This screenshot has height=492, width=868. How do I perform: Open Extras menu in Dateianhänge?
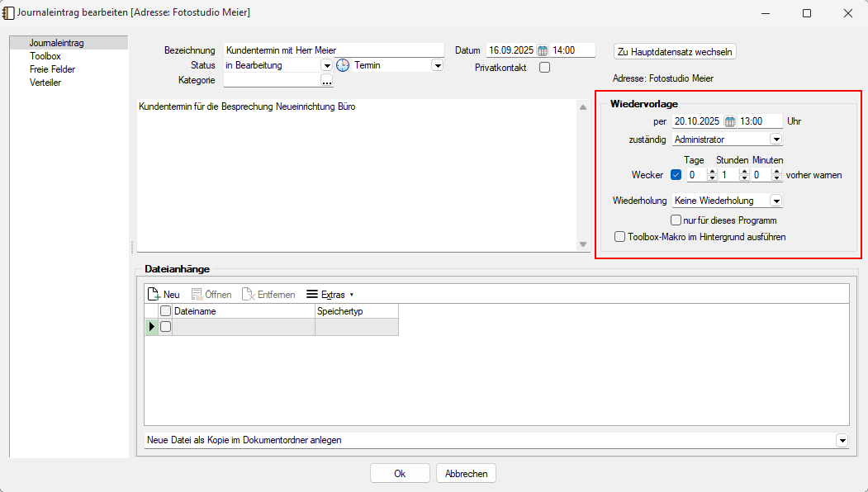[330, 295]
